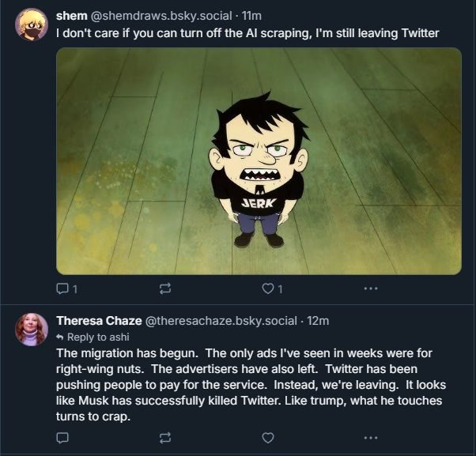Reply to Theresa Chaze's post
Screen dimensions: 476x456
[62, 437]
